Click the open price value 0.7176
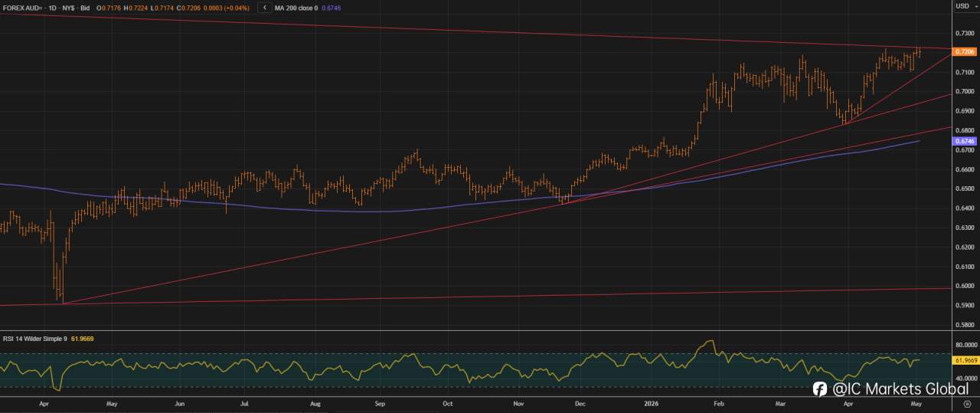 [x=111, y=7]
